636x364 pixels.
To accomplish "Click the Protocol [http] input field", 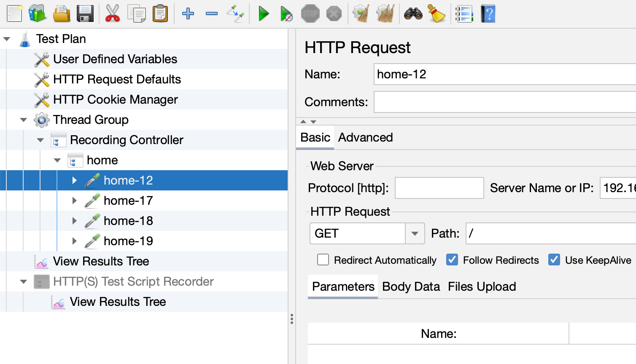I will [439, 188].
